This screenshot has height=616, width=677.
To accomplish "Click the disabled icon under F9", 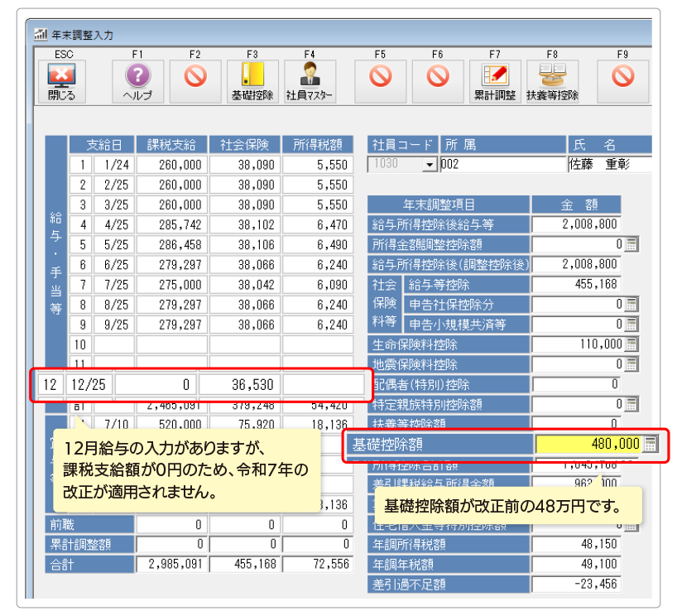I will tap(622, 76).
